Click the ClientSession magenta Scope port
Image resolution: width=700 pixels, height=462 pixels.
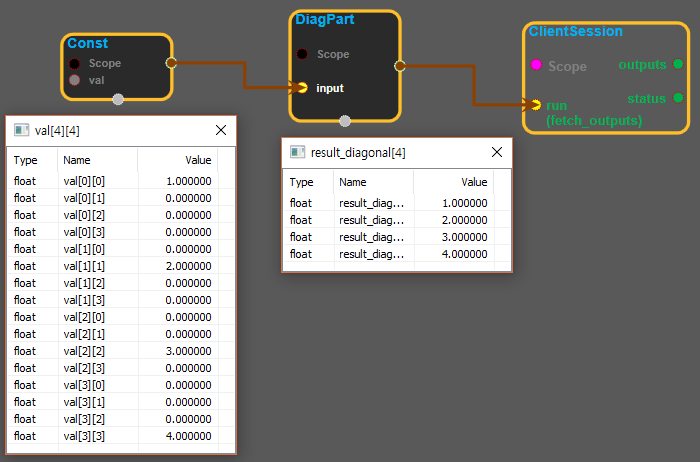click(x=536, y=66)
